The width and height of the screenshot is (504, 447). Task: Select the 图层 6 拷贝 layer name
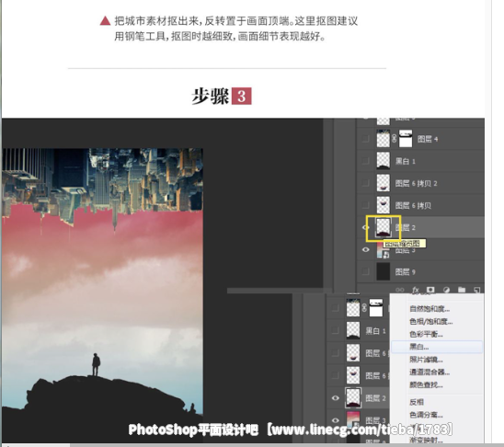click(x=413, y=205)
